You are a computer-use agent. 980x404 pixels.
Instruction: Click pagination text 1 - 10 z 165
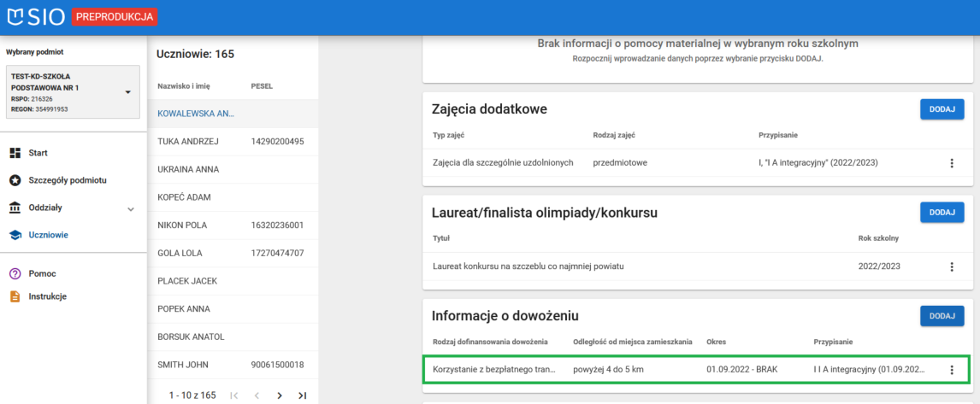click(192, 395)
